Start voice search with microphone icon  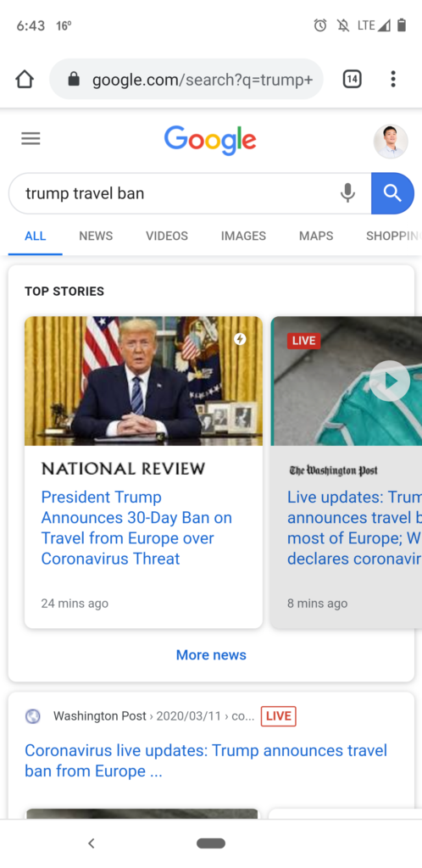click(347, 193)
